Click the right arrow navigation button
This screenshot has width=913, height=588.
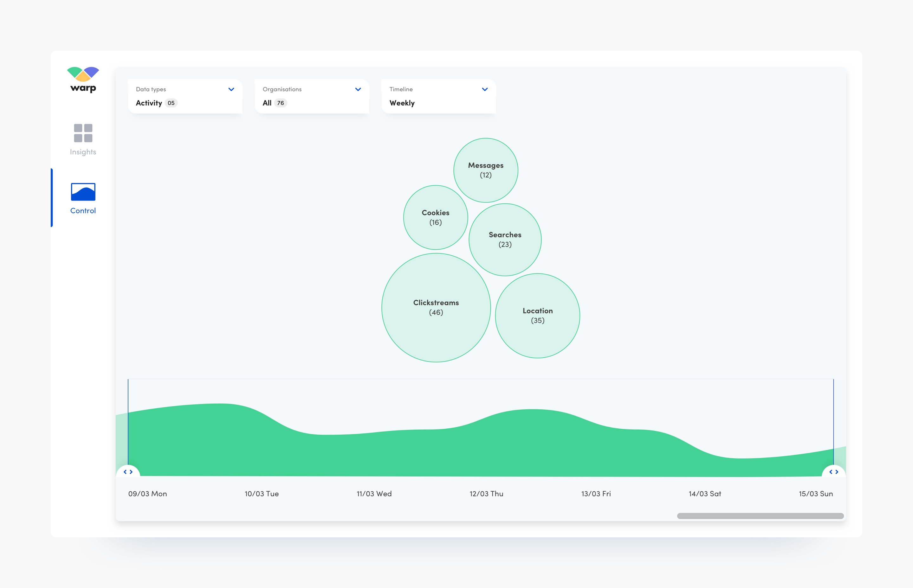tap(834, 472)
